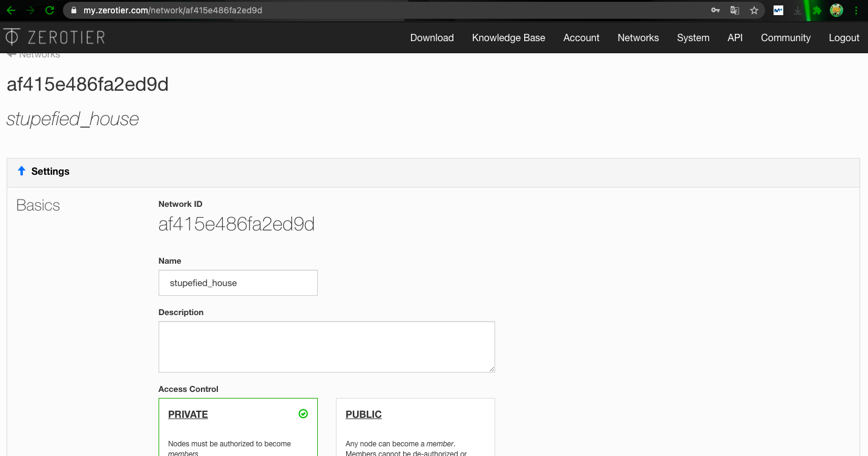Go to the Download page
This screenshot has width=868, height=456.
click(x=432, y=37)
